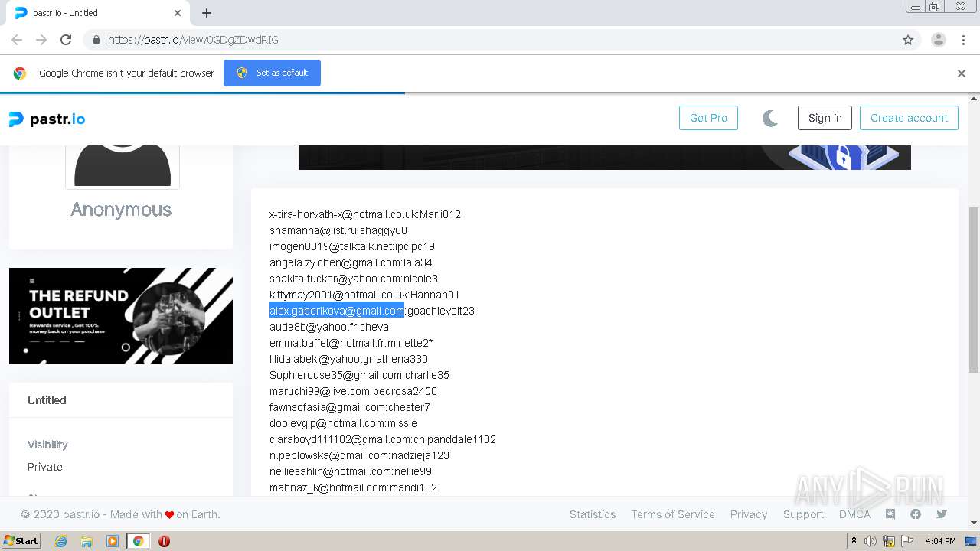Open Terms of Service link
The image size is (980, 551).
(673, 514)
